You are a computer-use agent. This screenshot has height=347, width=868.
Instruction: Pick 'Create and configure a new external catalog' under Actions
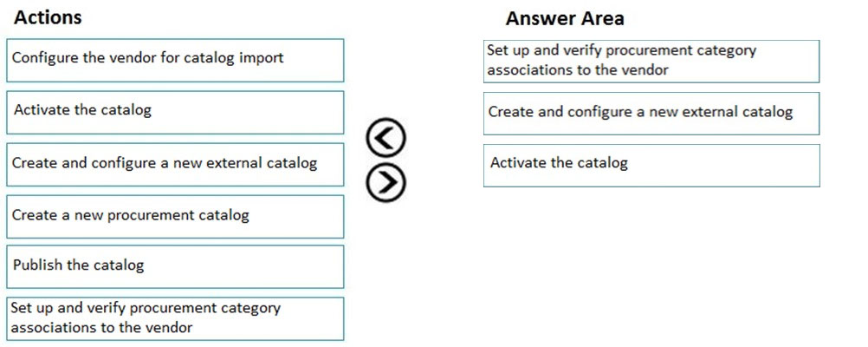(175, 165)
